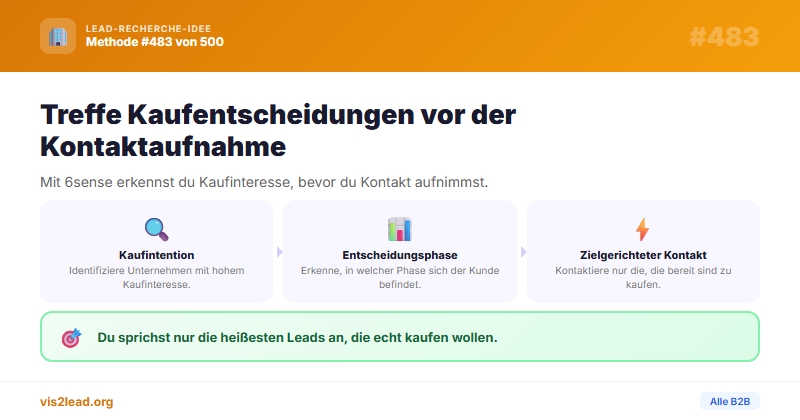The height and width of the screenshot is (420, 800).
Task: Click the heißesten Leads summary sentence
Action: pos(297,337)
